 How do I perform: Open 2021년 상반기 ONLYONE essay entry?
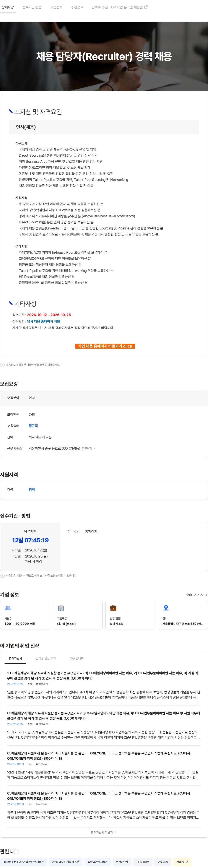(104, 805)
